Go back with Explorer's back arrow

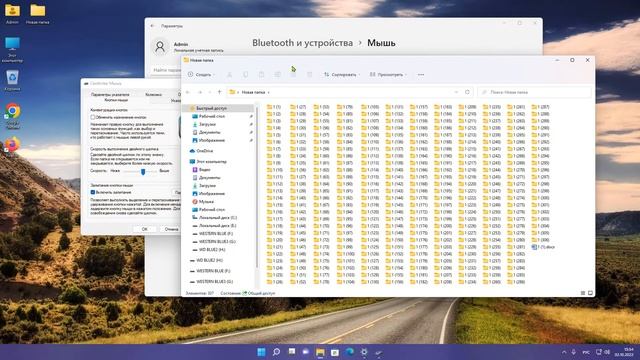tap(188, 92)
